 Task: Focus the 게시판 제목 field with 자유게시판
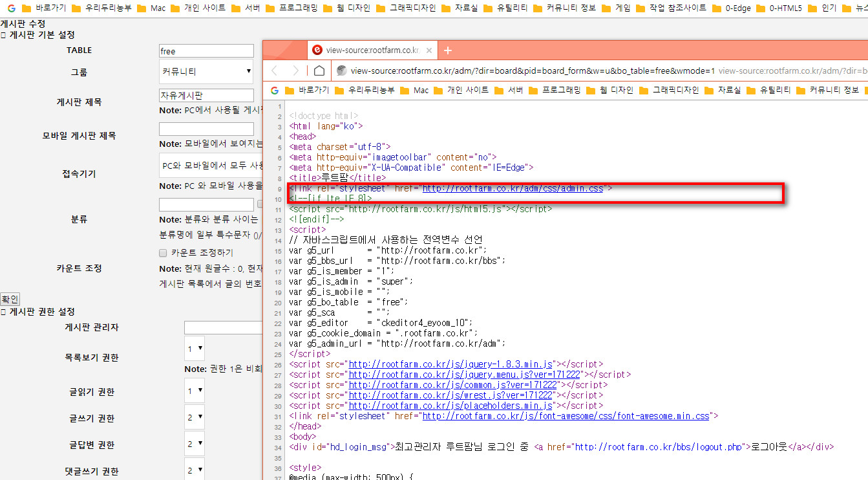[x=206, y=96]
